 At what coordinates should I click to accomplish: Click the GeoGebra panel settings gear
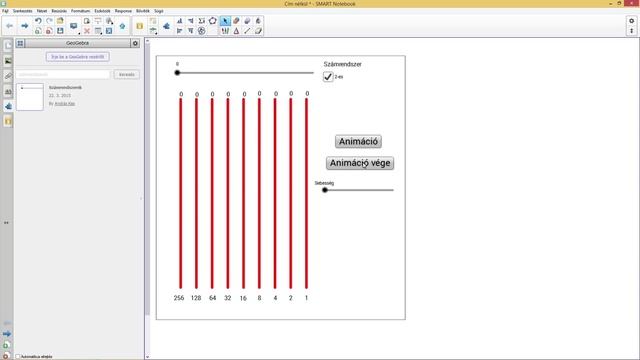tap(136, 43)
